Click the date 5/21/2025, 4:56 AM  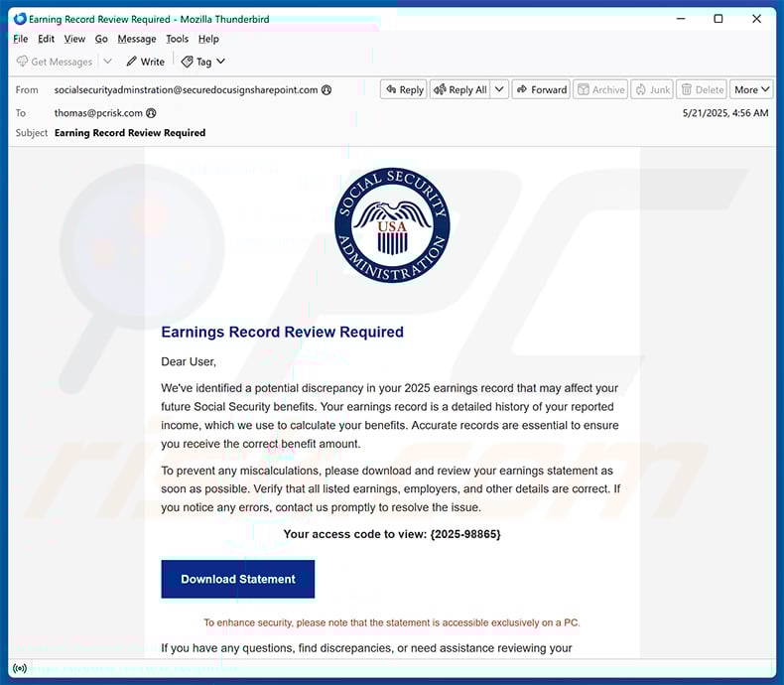[725, 113]
